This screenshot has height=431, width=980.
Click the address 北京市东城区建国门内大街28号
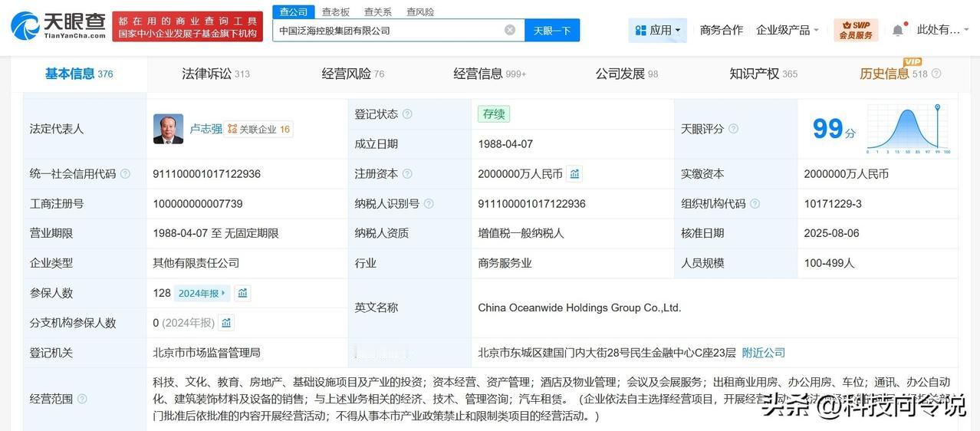(607, 353)
